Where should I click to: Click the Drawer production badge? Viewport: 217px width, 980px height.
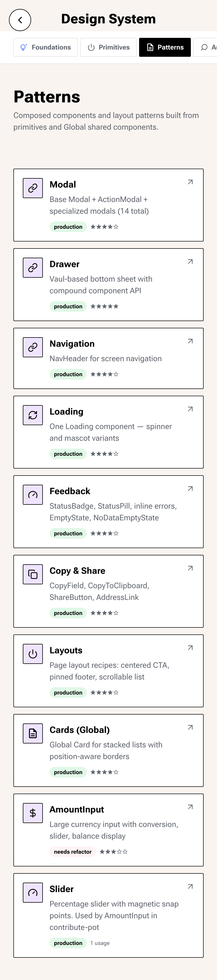[x=68, y=306]
